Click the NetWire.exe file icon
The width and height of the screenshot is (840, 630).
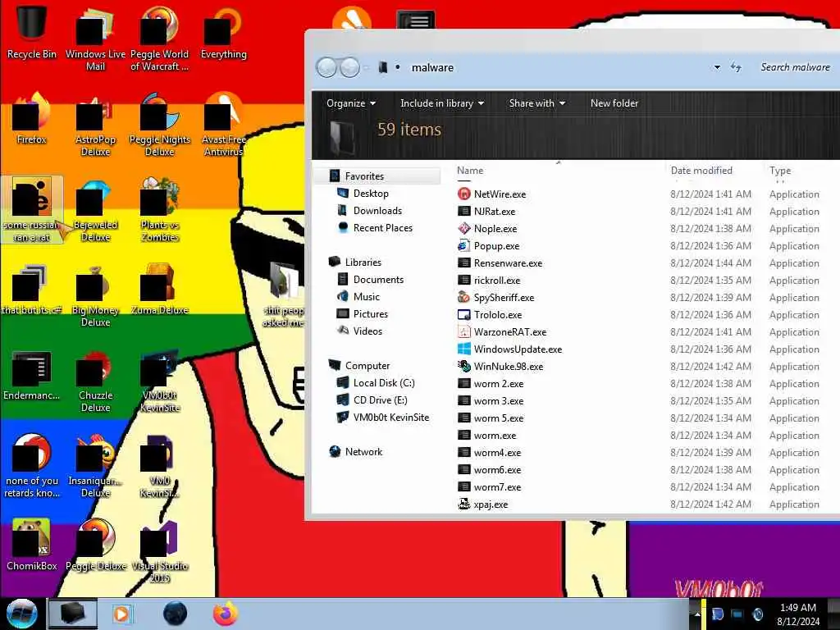pyautogui.click(x=464, y=194)
